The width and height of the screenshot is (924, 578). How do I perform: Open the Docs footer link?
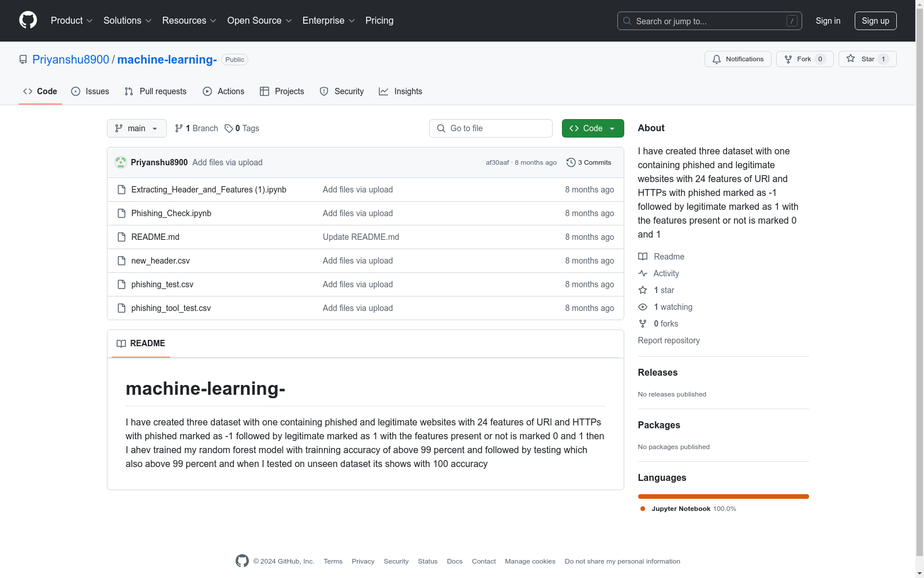pos(455,561)
